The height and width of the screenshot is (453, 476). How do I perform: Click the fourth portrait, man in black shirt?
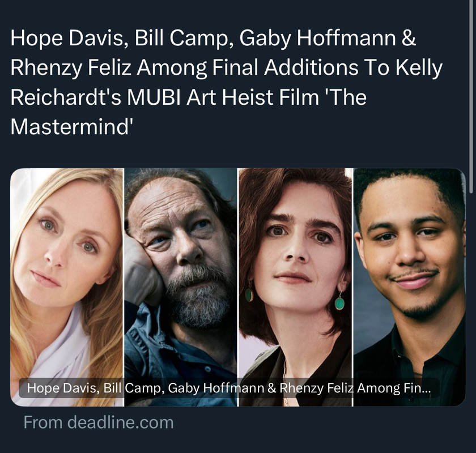tap(410, 287)
